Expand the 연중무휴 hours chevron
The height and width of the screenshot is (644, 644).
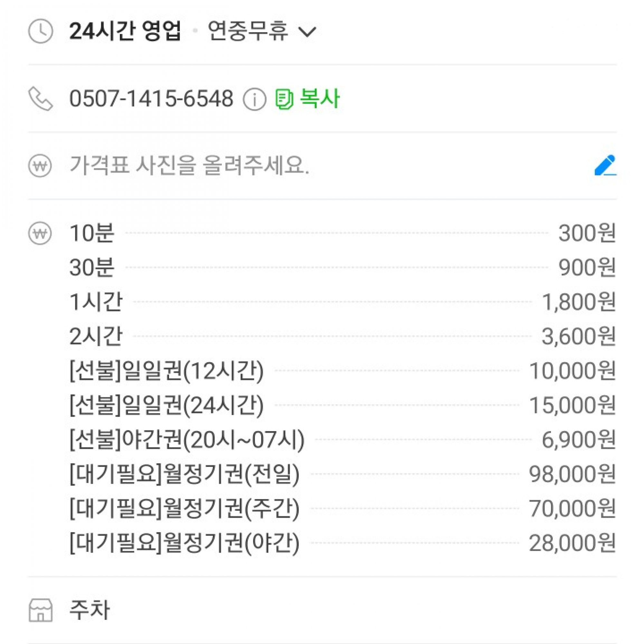coord(307,32)
